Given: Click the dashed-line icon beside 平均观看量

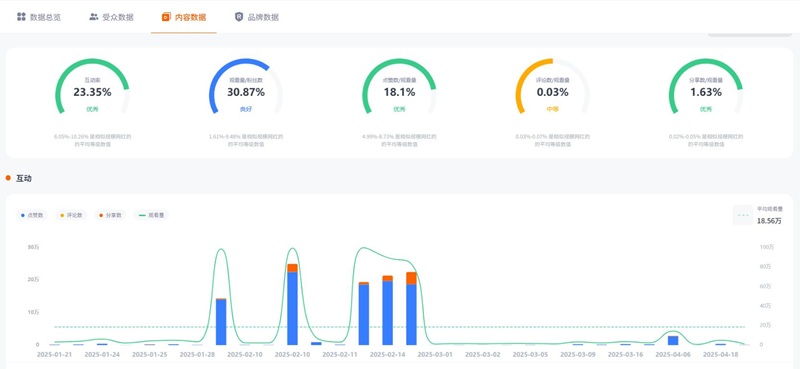Looking at the screenshot, I should coord(743,215).
